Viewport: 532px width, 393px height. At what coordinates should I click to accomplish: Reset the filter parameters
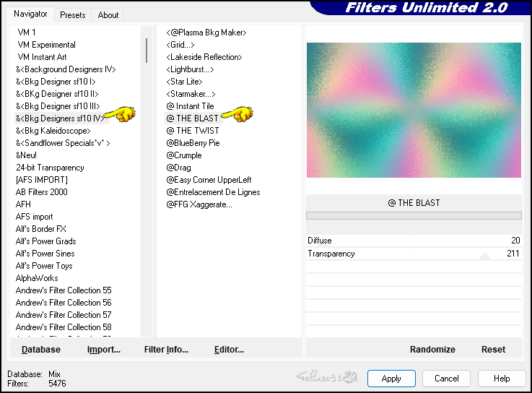(493, 350)
